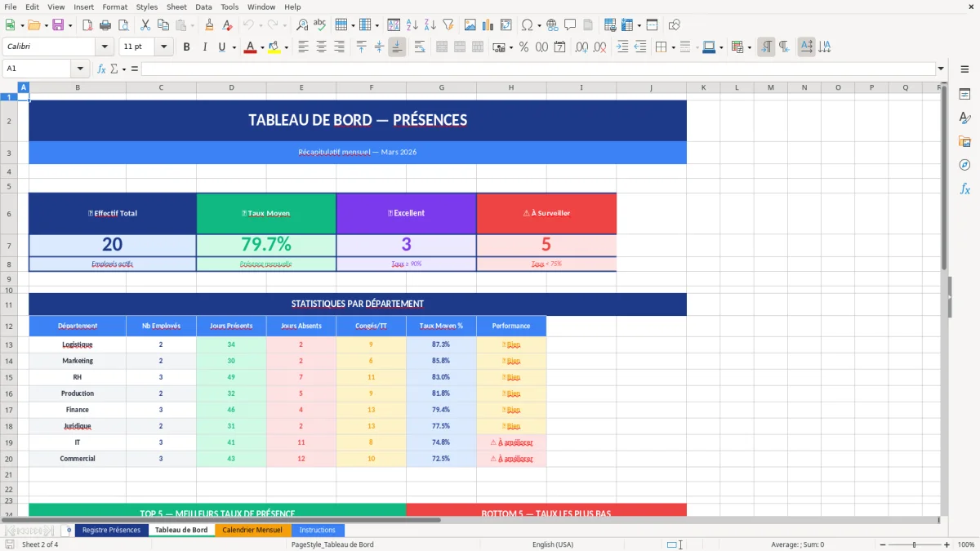The height and width of the screenshot is (551, 980).
Task: Toggle Wrap Text button
Action: coord(419,47)
